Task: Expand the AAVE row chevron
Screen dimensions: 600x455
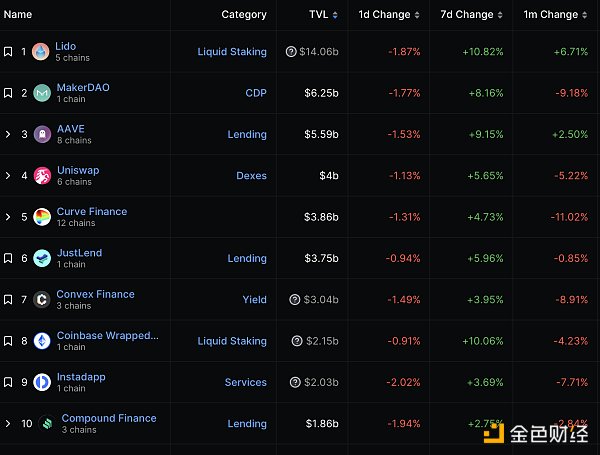Action: 8,134
